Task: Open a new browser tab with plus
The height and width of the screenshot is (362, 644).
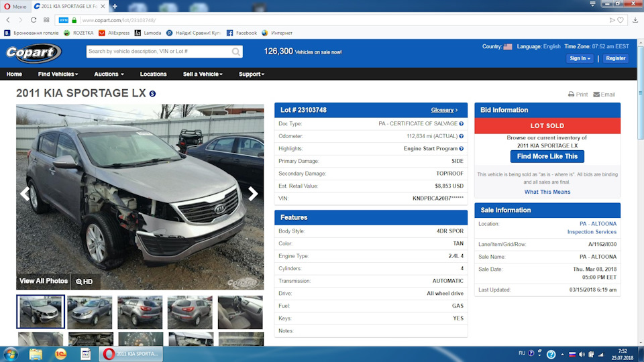Action: point(115,6)
